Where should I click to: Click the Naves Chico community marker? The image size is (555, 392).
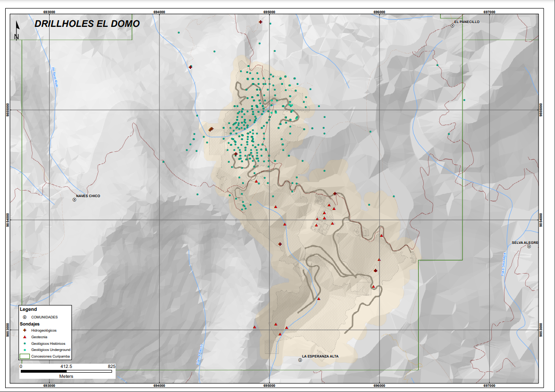(x=74, y=200)
